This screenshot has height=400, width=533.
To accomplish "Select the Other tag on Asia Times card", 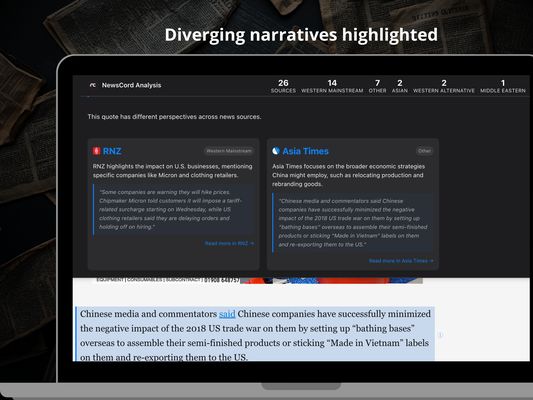I will [x=425, y=151].
